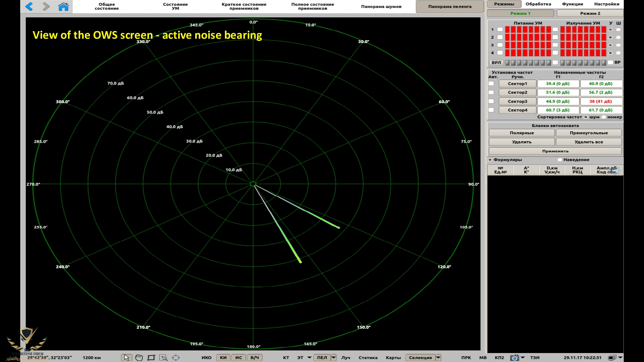This screenshot has height=362, width=644.
Task: Select the 39.4 (0 дБ) f1 frequency field
Action: point(558,84)
